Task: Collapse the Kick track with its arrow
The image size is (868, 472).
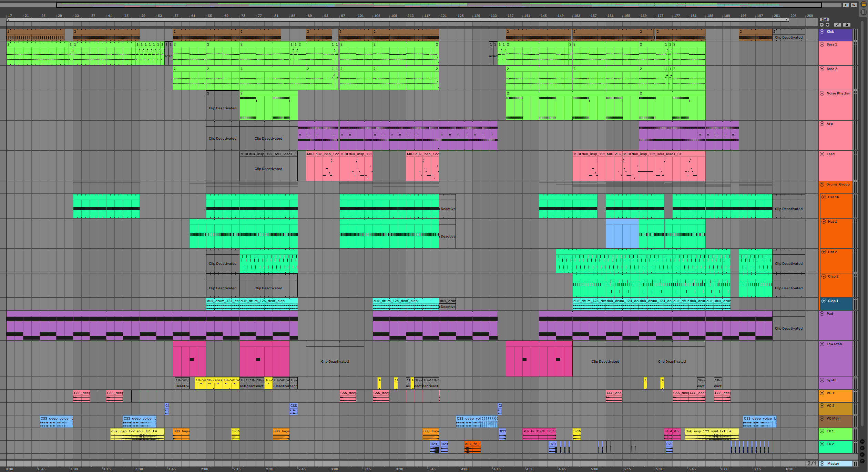Action: tap(822, 32)
